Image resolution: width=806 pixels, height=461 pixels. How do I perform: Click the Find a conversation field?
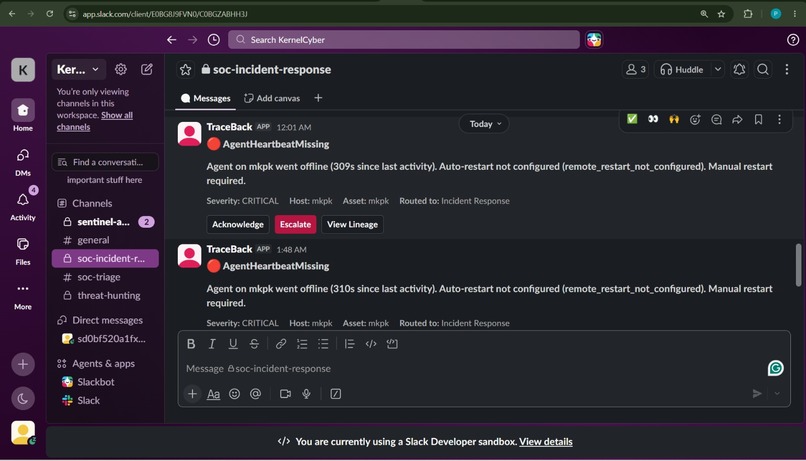coord(105,162)
